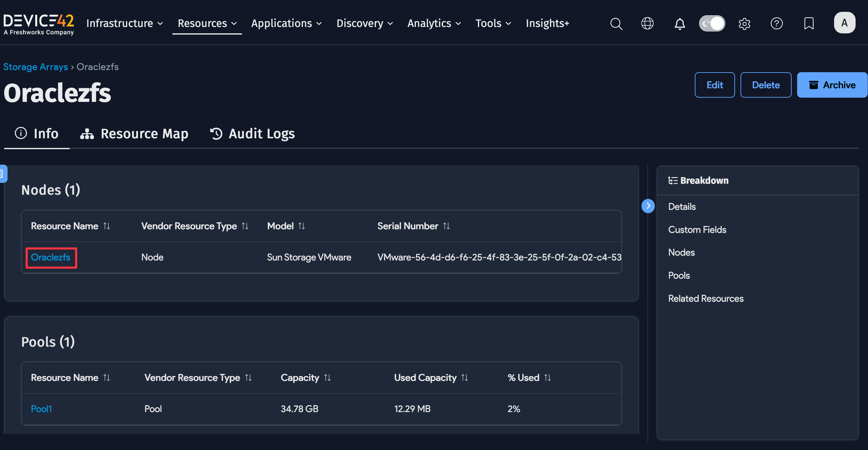
Task: Select Related Resources in Breakdown panel
Action: pos(706,298)
